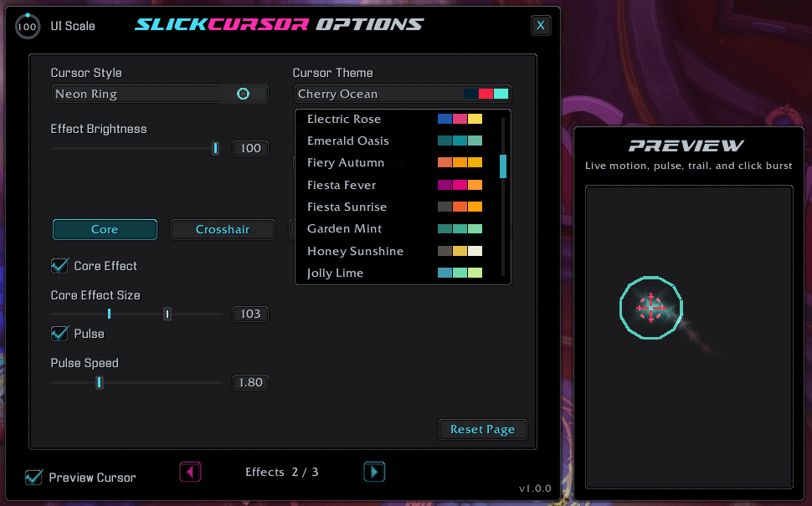This screenshot has height=506, width=812.
Task: Disable the Pulse checkbox
Action: pos(59,334)
